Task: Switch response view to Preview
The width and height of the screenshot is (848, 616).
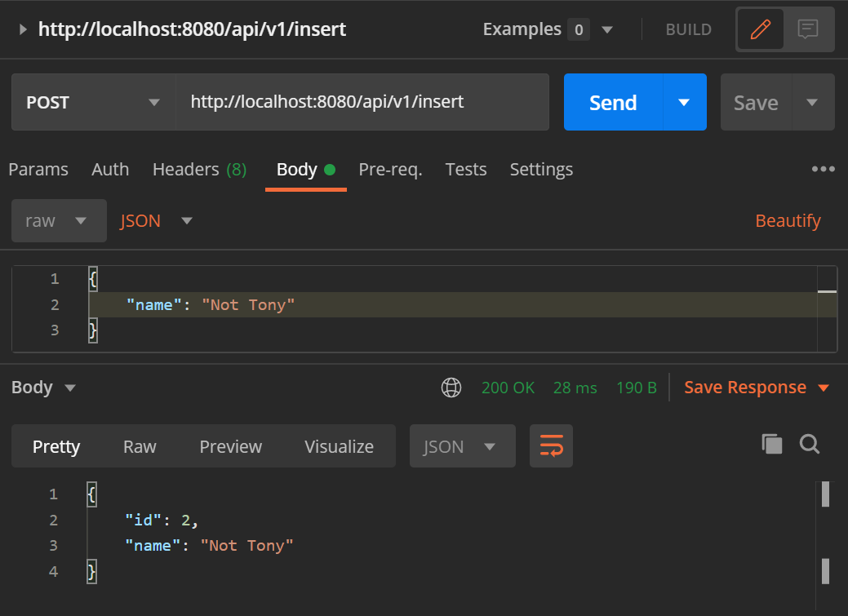Action: tap(230, 446)
